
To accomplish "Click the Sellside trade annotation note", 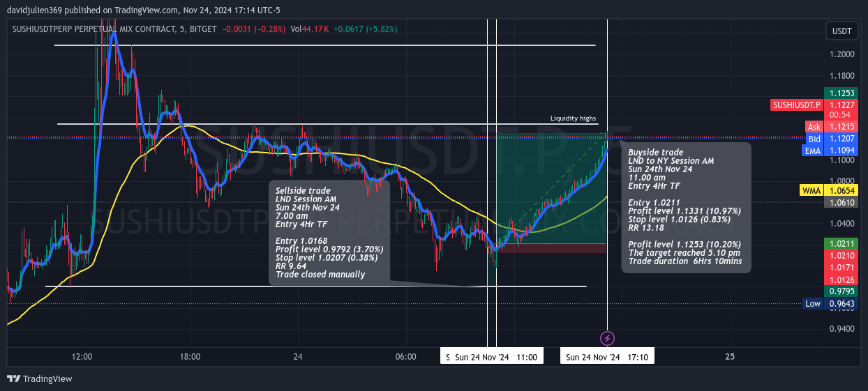I will point(329,232).
